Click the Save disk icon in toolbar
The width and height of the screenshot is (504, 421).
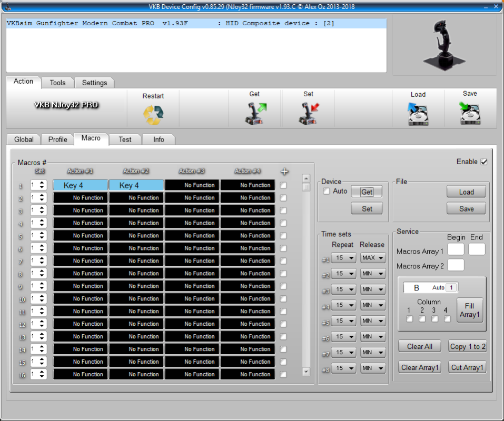point(470,113)
